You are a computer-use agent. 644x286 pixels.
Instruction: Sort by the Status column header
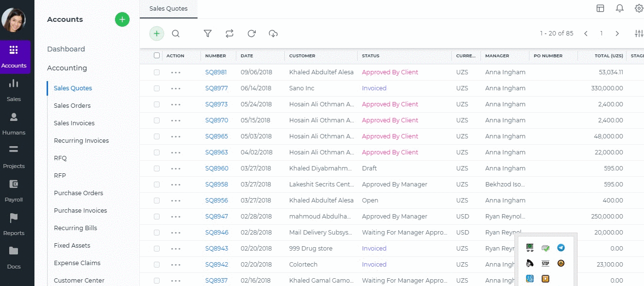371,56
